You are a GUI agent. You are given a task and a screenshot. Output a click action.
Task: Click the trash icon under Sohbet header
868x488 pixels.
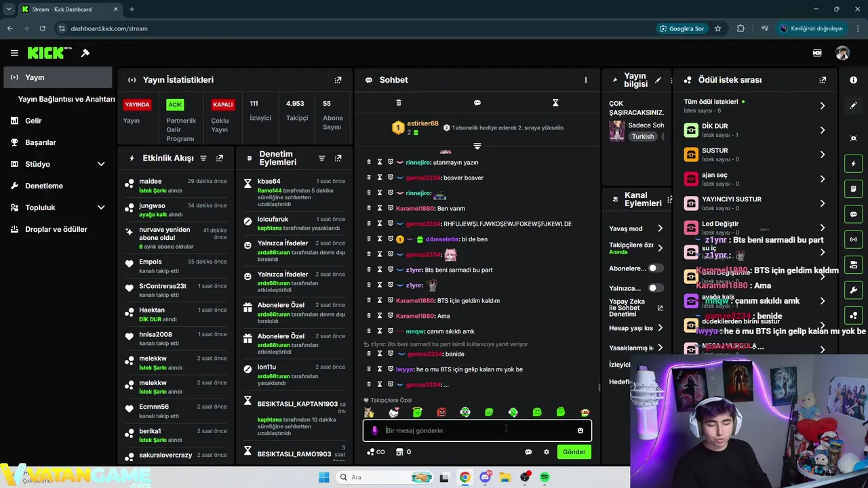399,102
